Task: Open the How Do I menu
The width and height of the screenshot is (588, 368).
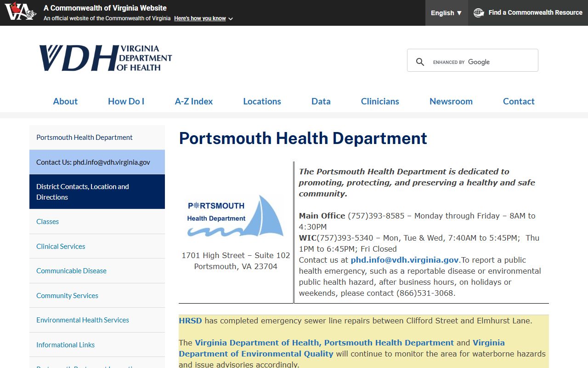Action: pyautogui.click(x=126, y=101)
